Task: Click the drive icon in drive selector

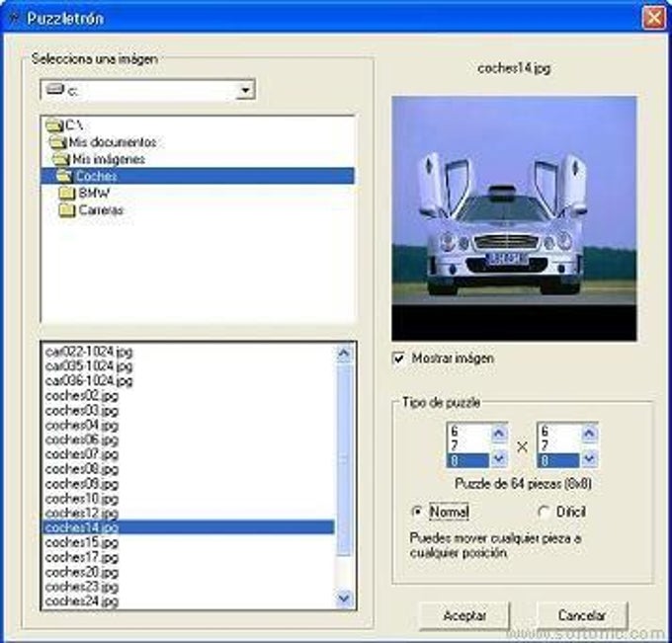Action: click(x=55, y=90)
